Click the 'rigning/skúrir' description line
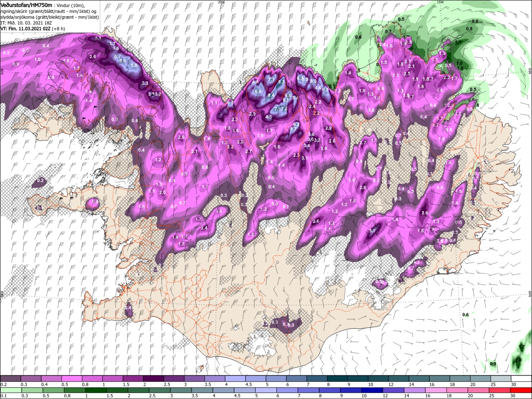 [48, 11]
